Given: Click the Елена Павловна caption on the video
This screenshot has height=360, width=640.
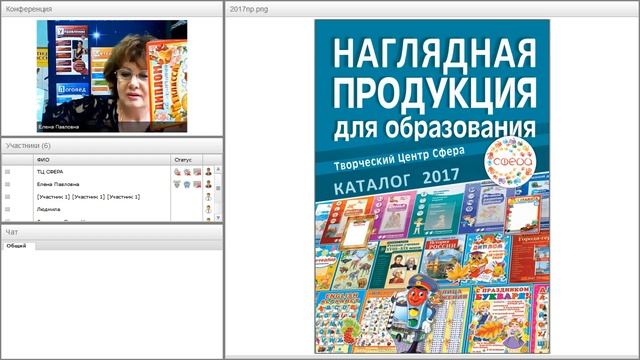Looking at the screenshot, I should (58, 127).
